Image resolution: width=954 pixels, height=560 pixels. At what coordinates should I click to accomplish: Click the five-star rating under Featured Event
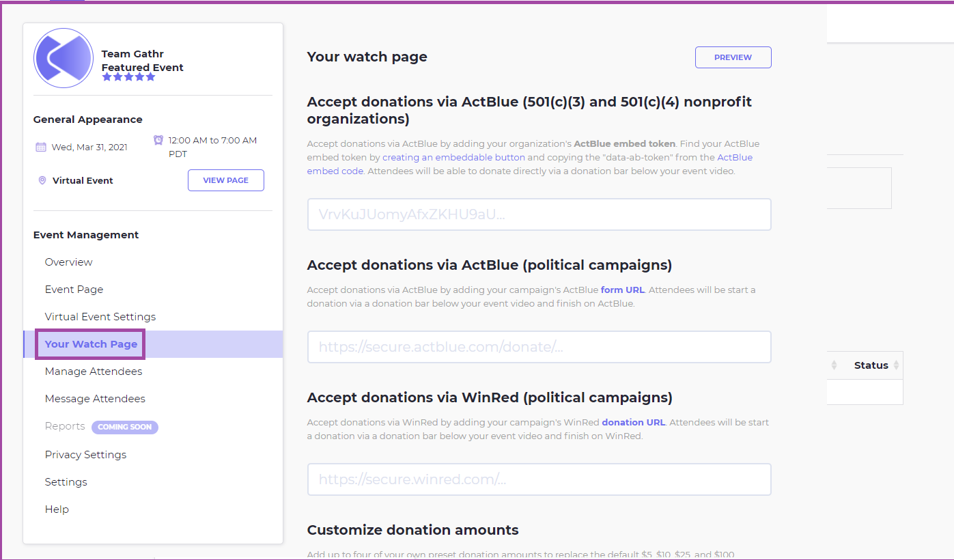point(129,77)
